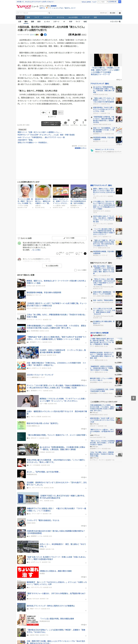Viewport: 138px width, 644px height.
Task: Open the 有料 tab
Action: [x=95, y=17]
